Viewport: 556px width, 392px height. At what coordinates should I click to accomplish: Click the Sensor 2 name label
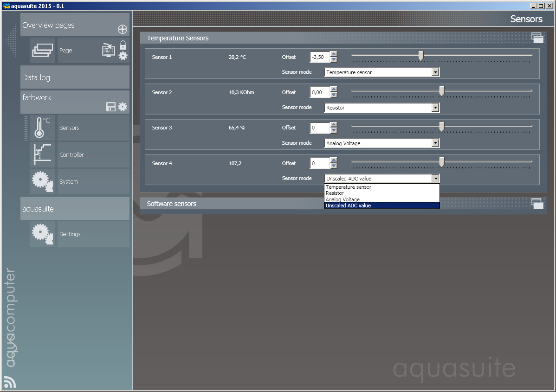point(162,92)
